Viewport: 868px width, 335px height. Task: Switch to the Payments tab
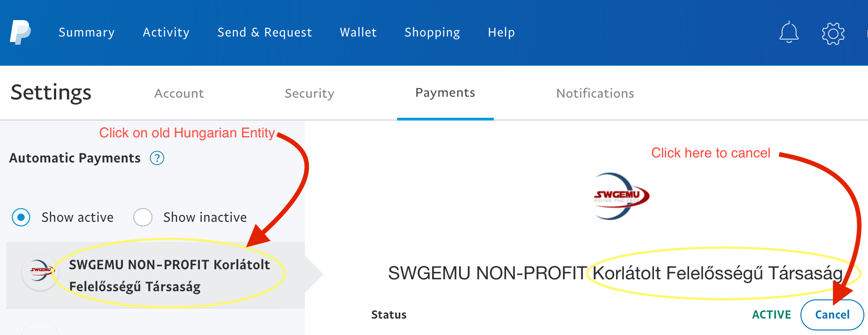445,93
